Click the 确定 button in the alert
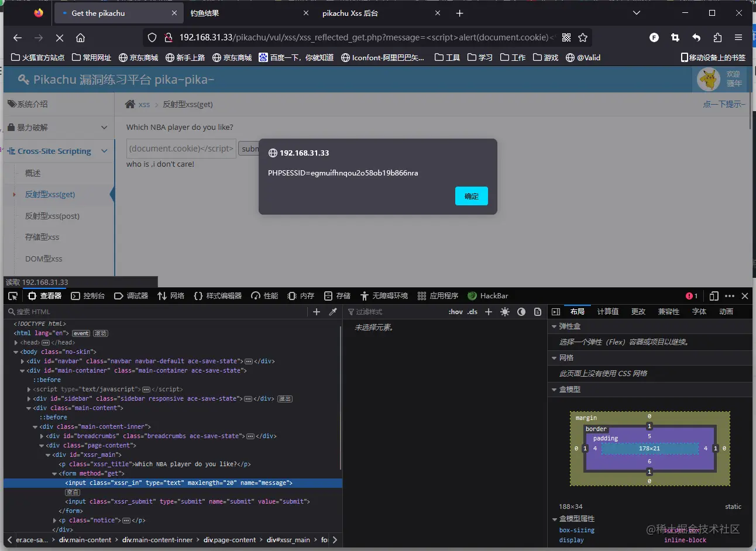This screenshot has width=756, height=551. pyautogui.click(x=472, y=196)
